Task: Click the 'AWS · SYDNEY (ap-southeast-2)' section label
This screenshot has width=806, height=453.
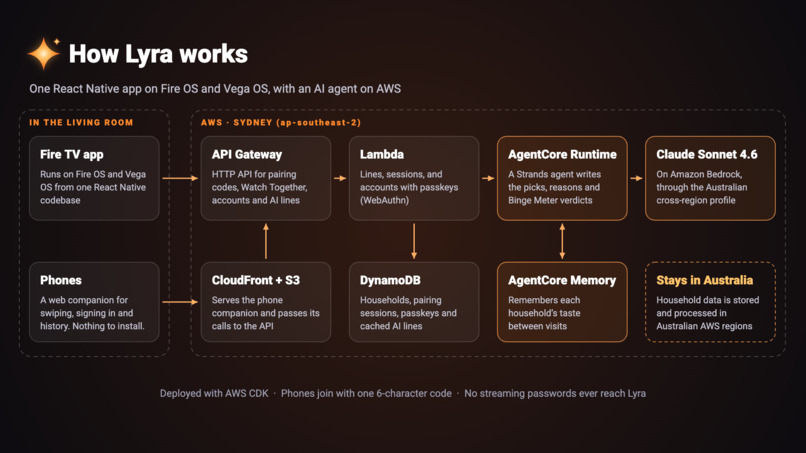Action: point(281,122)
